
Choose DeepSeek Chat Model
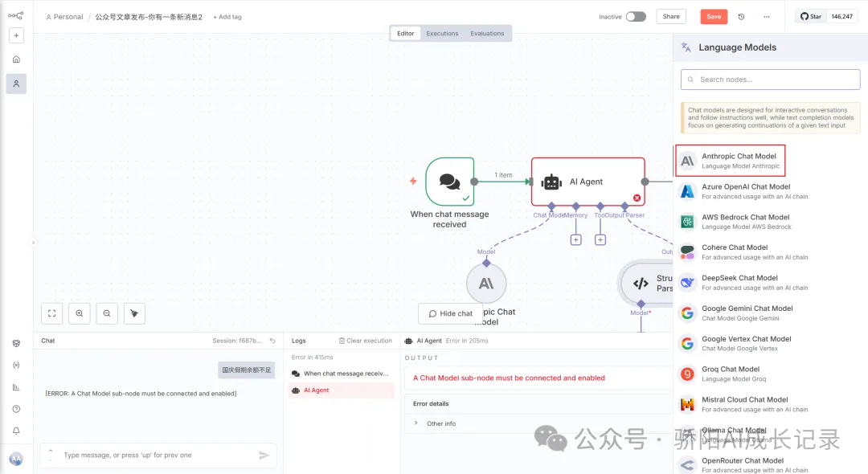[x=770, y=283]
